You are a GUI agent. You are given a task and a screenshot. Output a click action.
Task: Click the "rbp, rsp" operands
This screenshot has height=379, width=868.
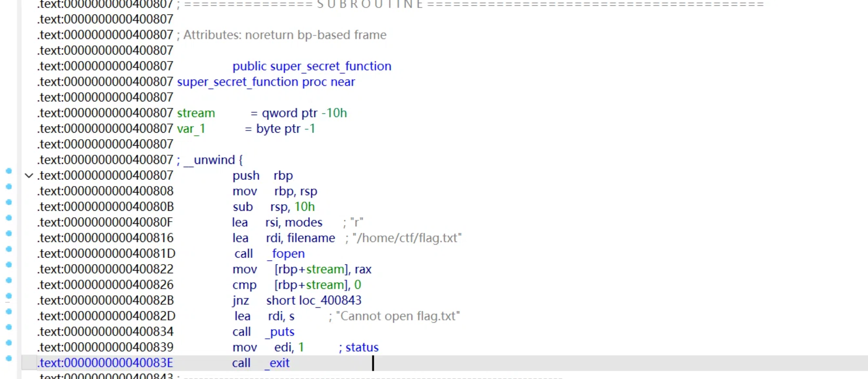pyautogui.click(x=296, y=191)
